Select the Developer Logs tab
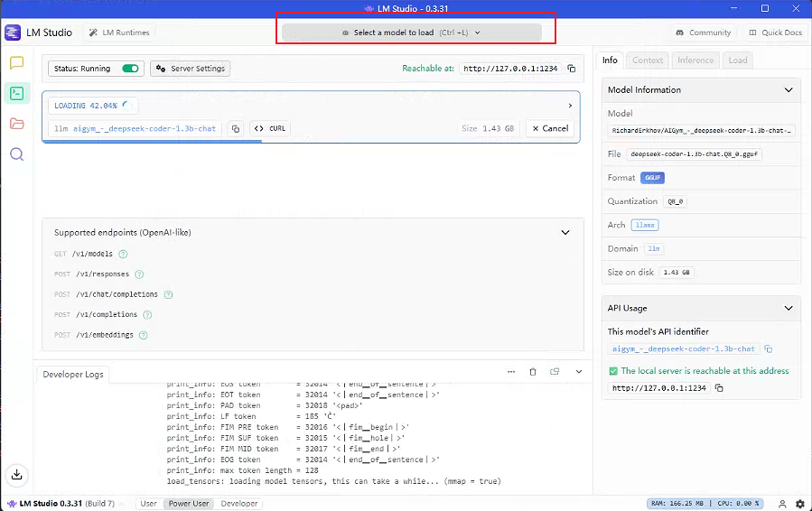Viewport: 812px width, 511px height. [x=73, y=375]
